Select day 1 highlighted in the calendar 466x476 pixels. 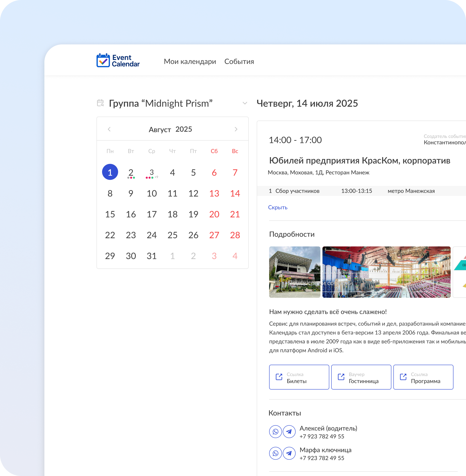(x=110, y=172)
